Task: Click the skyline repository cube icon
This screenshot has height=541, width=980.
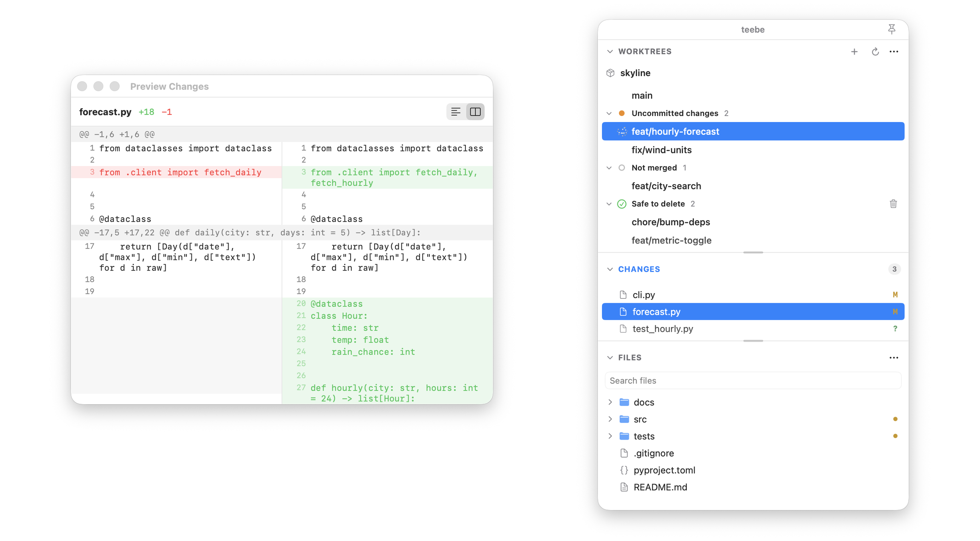Action: point(610,73)
